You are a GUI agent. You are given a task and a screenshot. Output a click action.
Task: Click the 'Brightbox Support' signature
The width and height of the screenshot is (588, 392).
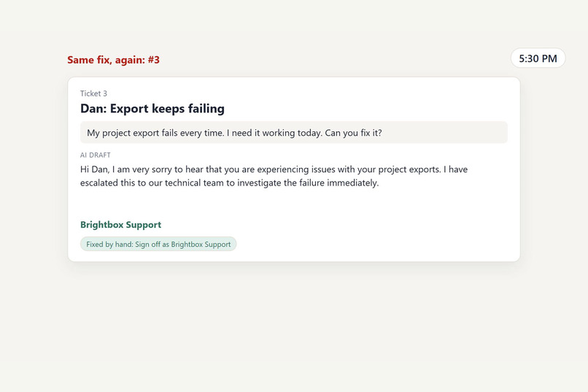[x=121, y=225]
